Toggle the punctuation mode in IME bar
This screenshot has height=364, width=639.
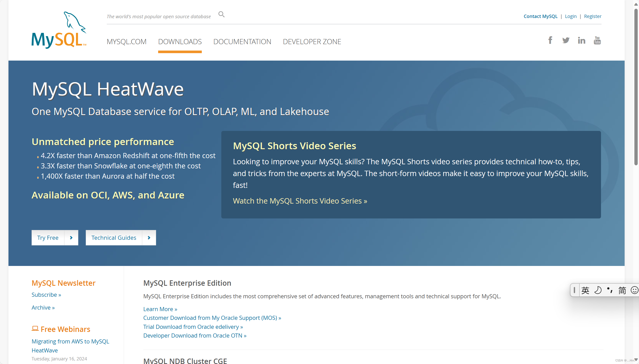click(x=610, y=290)
